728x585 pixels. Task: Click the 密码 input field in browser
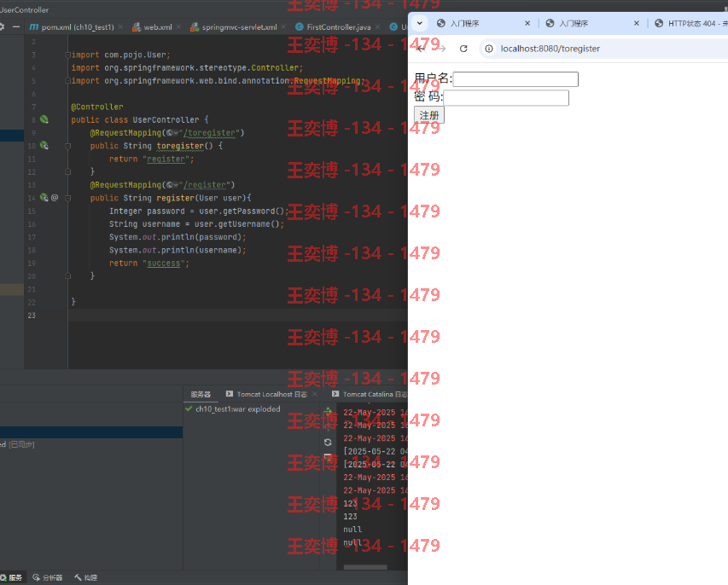[x=506, y=98]
